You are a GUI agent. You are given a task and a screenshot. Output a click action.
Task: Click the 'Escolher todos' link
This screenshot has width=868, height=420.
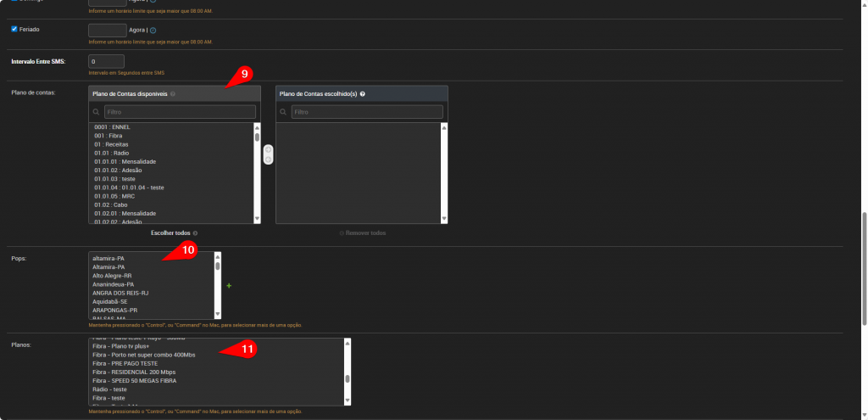click(x=172, y=232)
